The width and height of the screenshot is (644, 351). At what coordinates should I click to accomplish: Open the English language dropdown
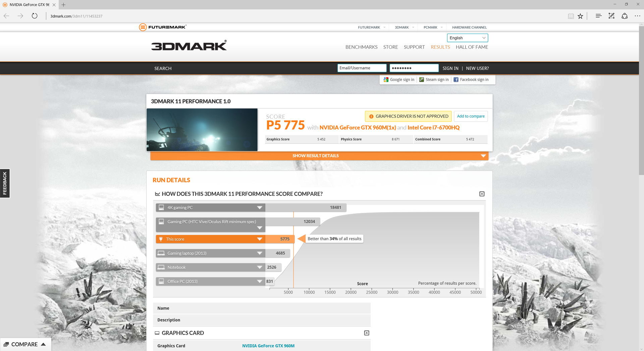click(x=467, y=38)
